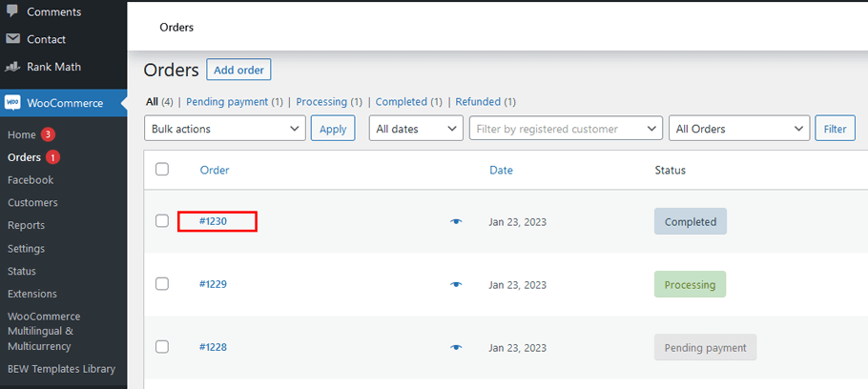The height and width of the screenshot is (389, 868).
Task: Click the WooCommerce logo icon
Action: point(13,102)
